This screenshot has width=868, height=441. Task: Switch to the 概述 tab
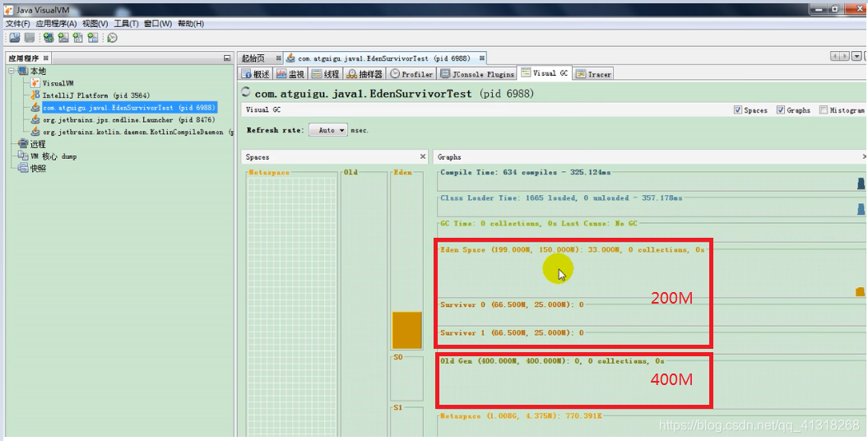[x=257, y=74]
